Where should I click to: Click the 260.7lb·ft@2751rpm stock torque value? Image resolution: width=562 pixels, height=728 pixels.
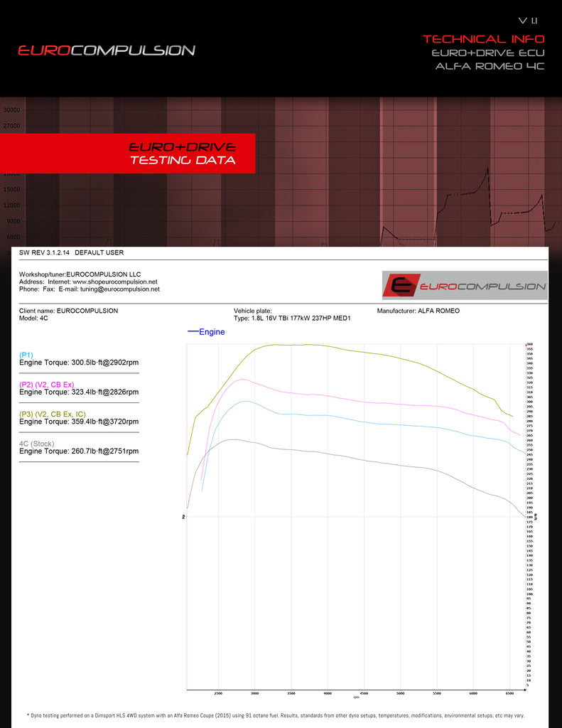click(100, 451)
